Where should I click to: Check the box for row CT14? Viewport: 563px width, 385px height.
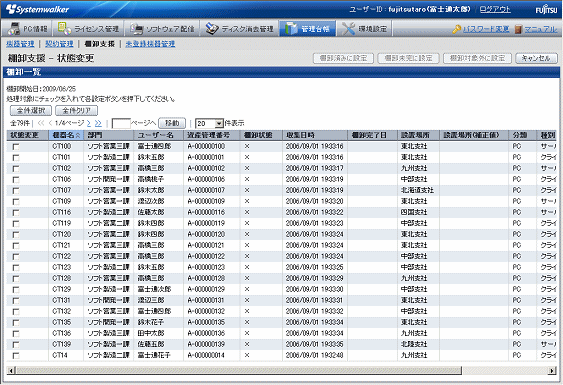[x=16, y=356]
